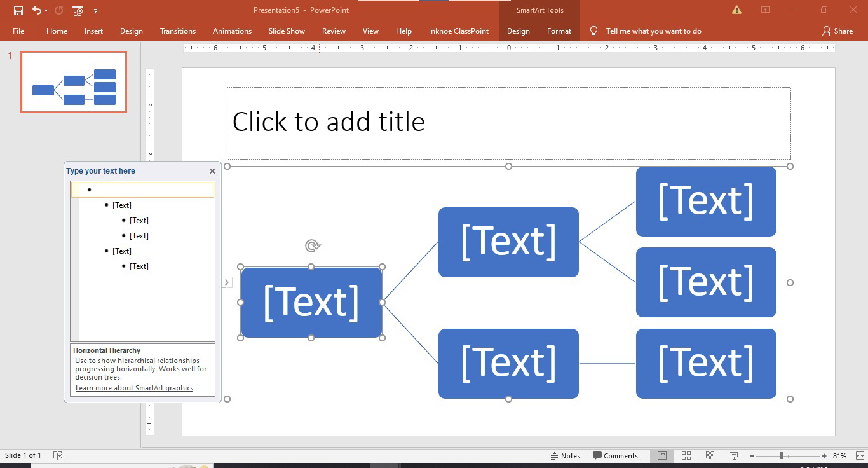Image resolution: width=868 pixels, height=468 pixels.
Task: Toggle the Comments pane
Action: (x=615, y=455)
